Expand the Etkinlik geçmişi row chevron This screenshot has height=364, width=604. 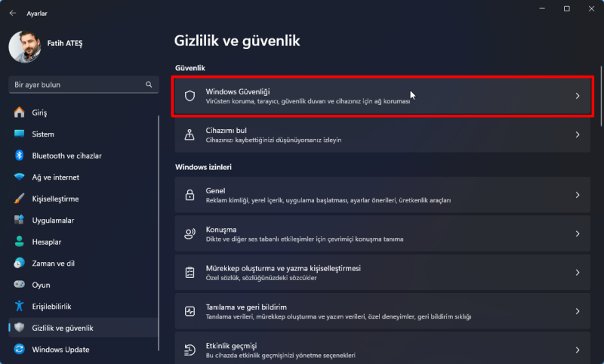[578, 350]
